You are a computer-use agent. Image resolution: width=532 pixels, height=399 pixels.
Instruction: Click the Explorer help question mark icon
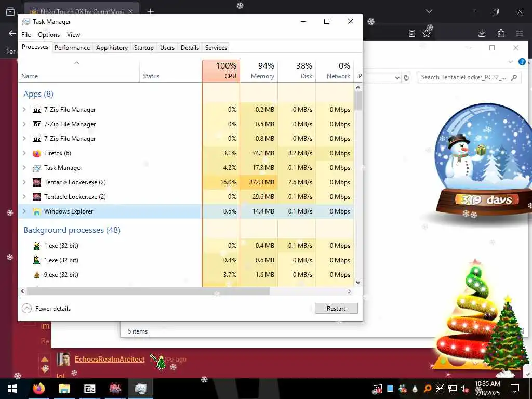pos(522,62)
